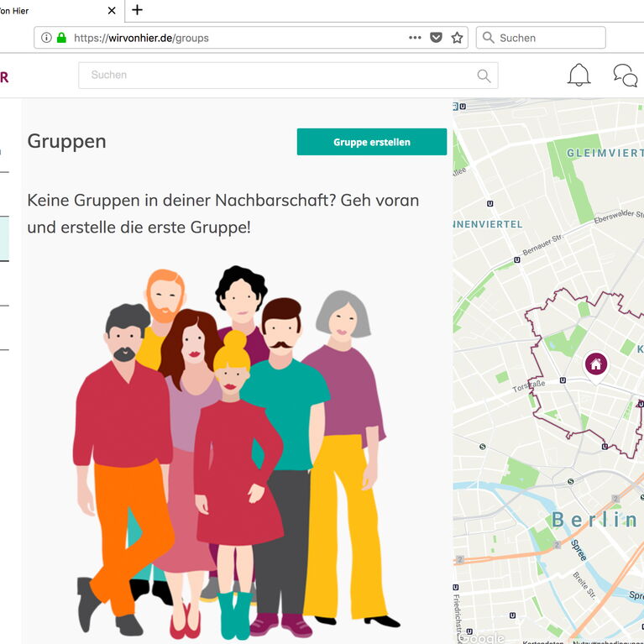The height and width of the screenshot is (644, 644).
Task: Click the Spree river label on map
Action: (579, 550)
